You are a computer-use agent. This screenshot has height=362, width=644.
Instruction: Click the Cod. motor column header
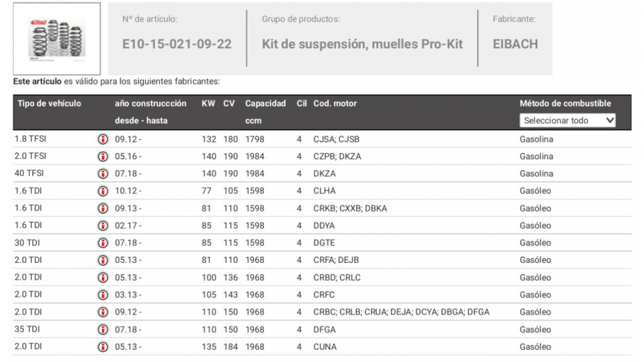pyautogui.click(x=335, y=104)
